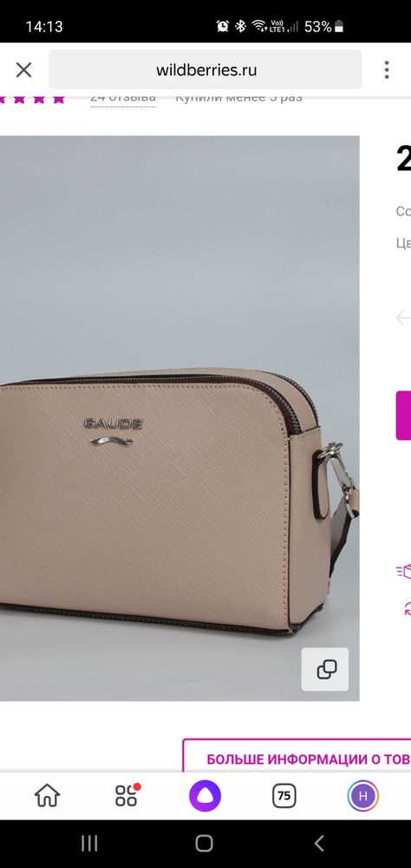This screenshot has height=868, width=411.
Task: Tap the delivery box icon
Action: coord(404,571)
